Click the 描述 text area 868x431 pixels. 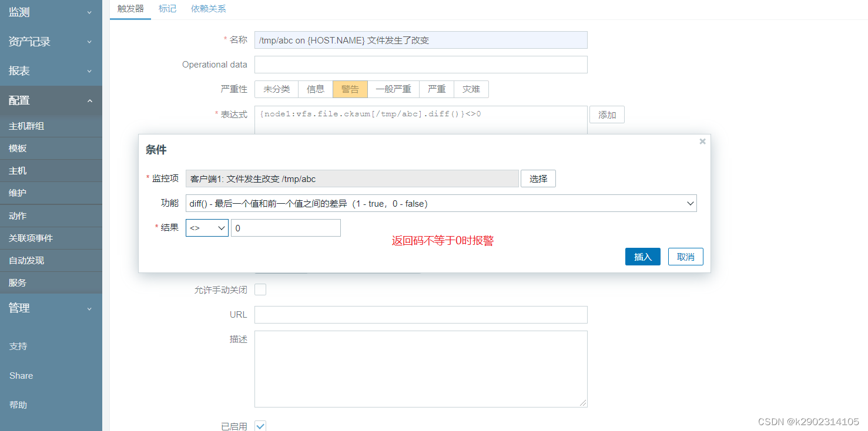click(x=421, y=369)
